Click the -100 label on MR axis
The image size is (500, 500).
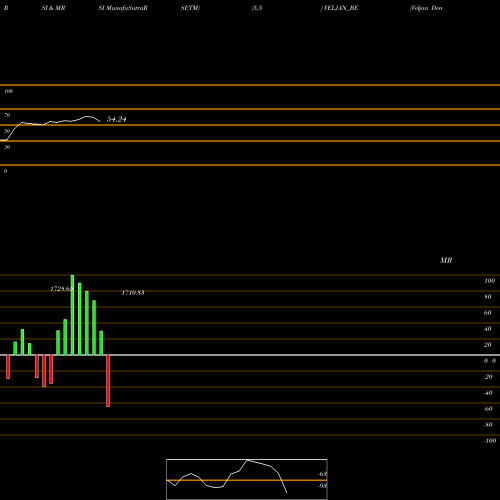click(490, 441)
